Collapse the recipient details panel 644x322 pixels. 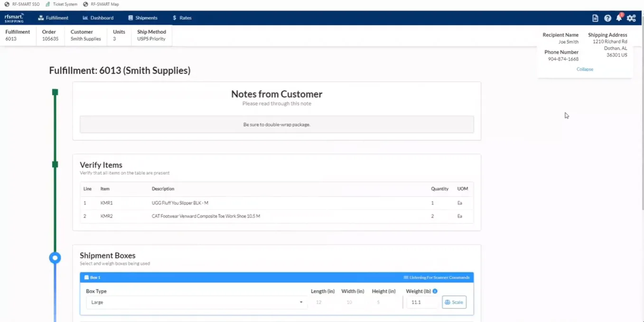pos(585,69)
